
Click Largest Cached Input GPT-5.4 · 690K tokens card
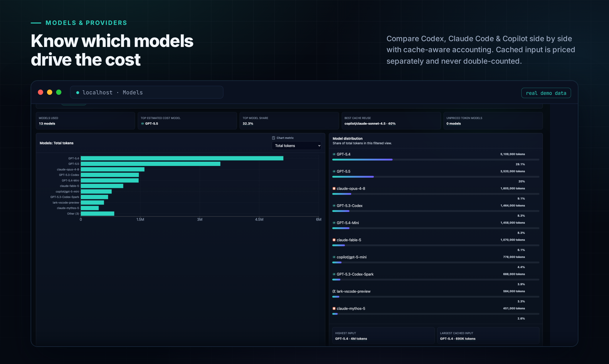click(488, 336)
